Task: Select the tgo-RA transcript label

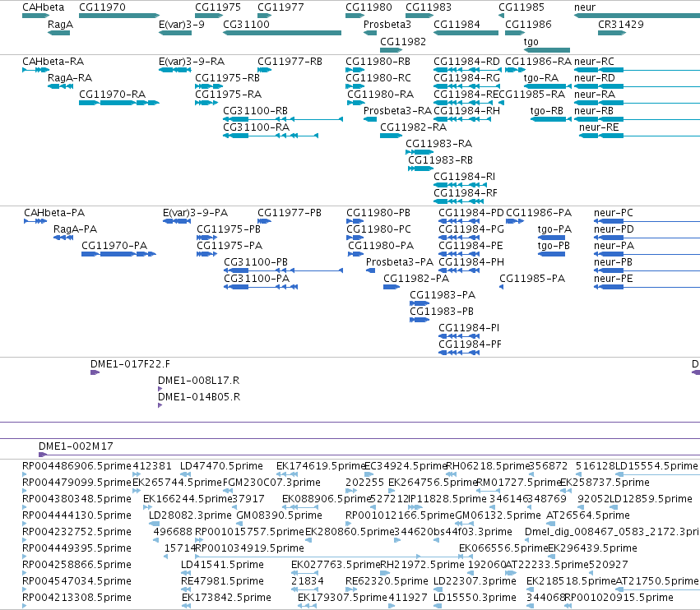Action: pos(541,77)
